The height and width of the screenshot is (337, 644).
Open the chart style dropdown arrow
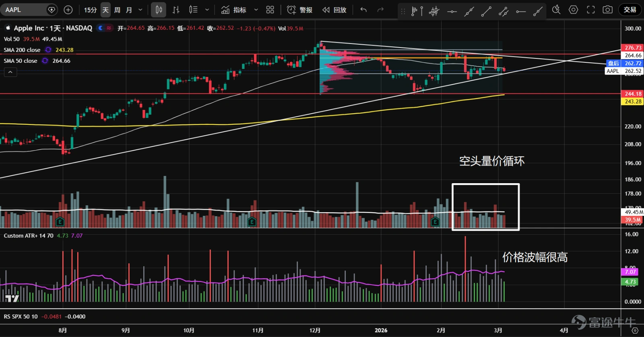[x=207, y=10]
